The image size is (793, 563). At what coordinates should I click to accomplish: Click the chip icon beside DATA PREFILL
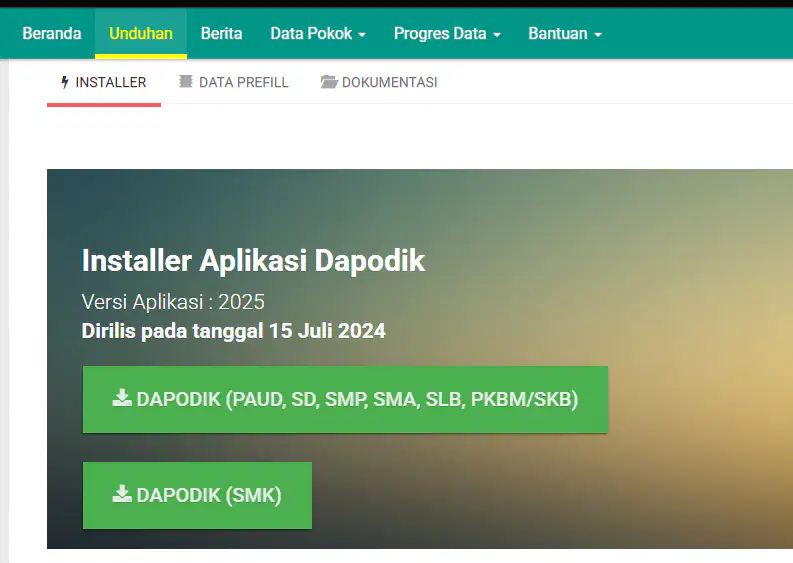pos(186,81)
